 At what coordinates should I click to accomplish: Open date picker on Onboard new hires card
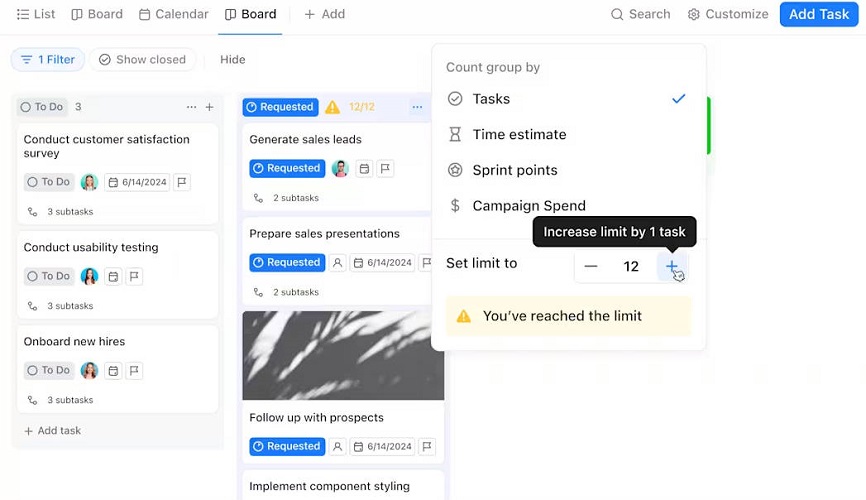coord(113,371)
